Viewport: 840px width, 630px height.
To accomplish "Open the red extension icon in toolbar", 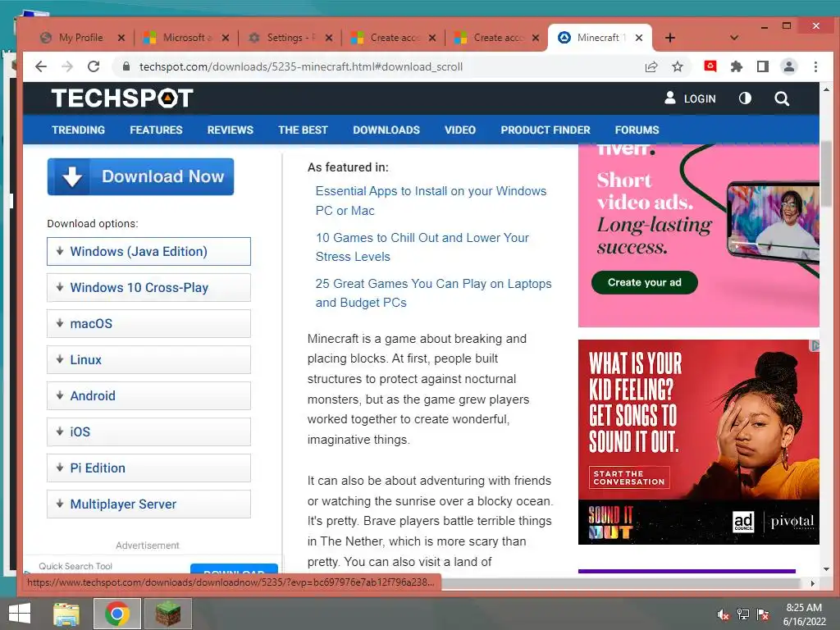I will tap(710, 66).
